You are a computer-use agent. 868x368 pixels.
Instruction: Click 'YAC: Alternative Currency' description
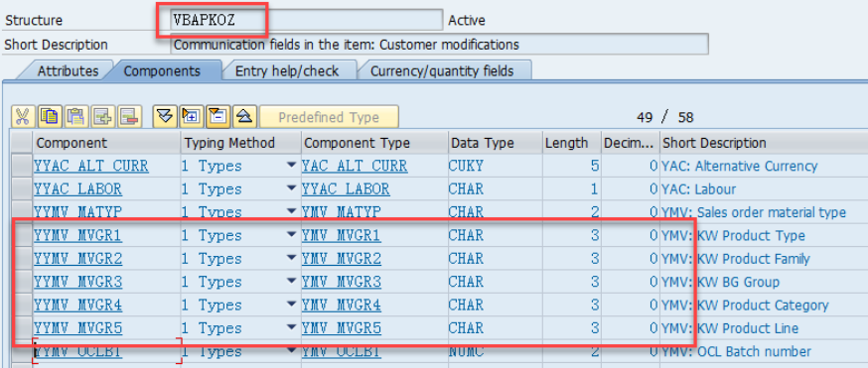740,166
